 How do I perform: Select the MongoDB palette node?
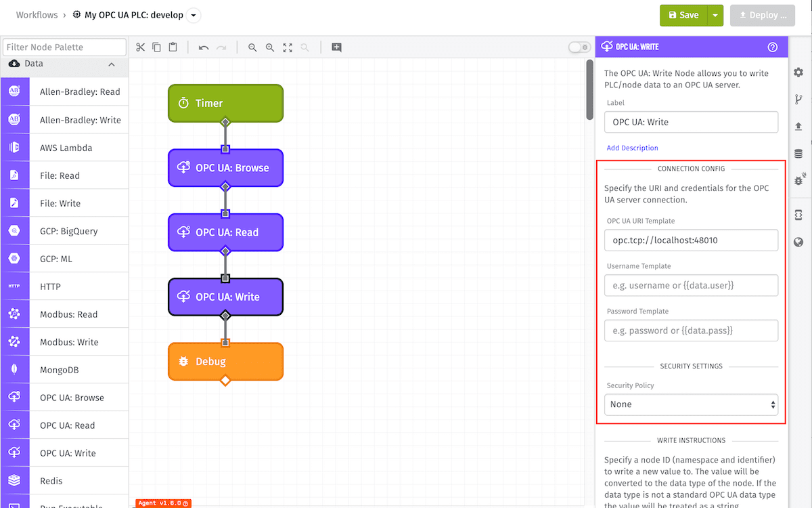pyautogui.click(x=64, y=370)
